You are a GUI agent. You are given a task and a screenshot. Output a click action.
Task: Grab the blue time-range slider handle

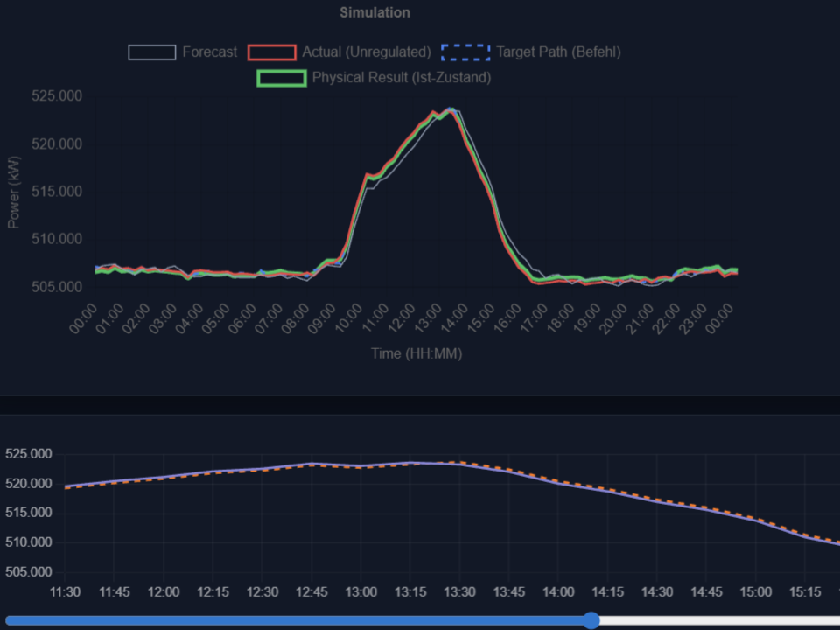591,620
